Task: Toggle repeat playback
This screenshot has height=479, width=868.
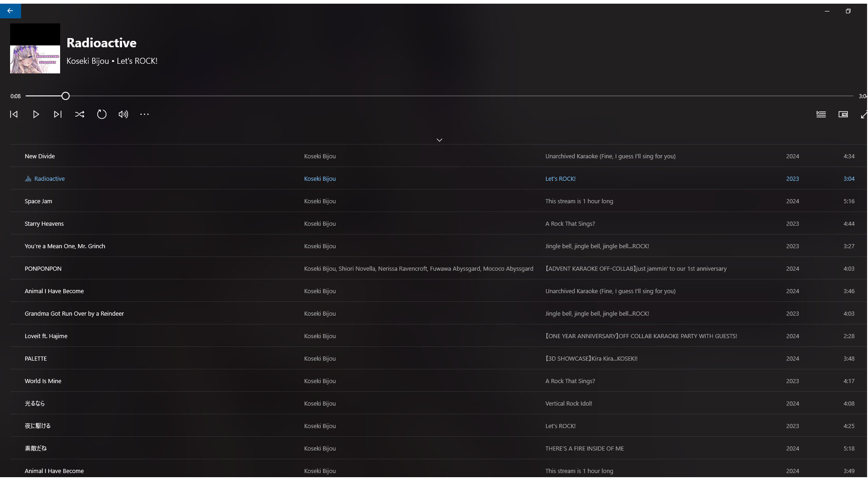Action: click(x=102, y=114)
